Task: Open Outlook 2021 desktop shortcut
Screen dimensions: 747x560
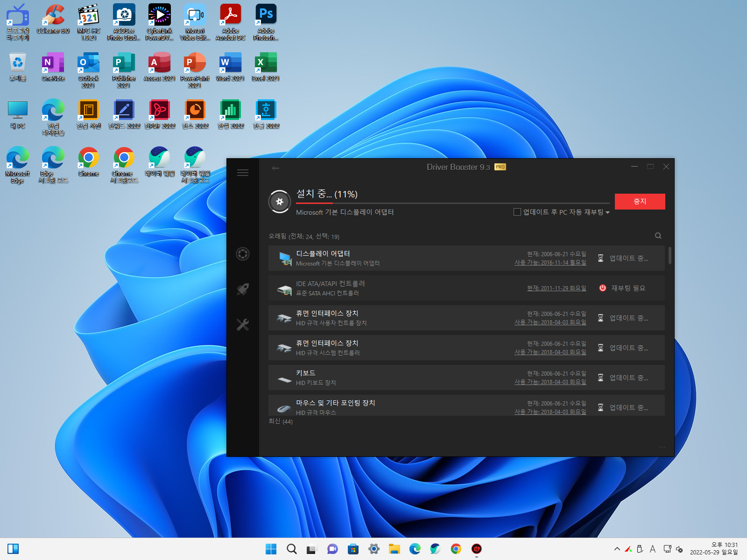Action: 89,70
